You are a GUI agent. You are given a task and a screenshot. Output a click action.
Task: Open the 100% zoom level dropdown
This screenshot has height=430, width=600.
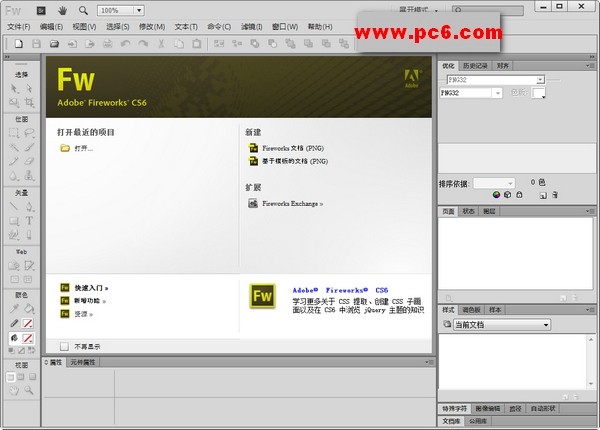139,10
